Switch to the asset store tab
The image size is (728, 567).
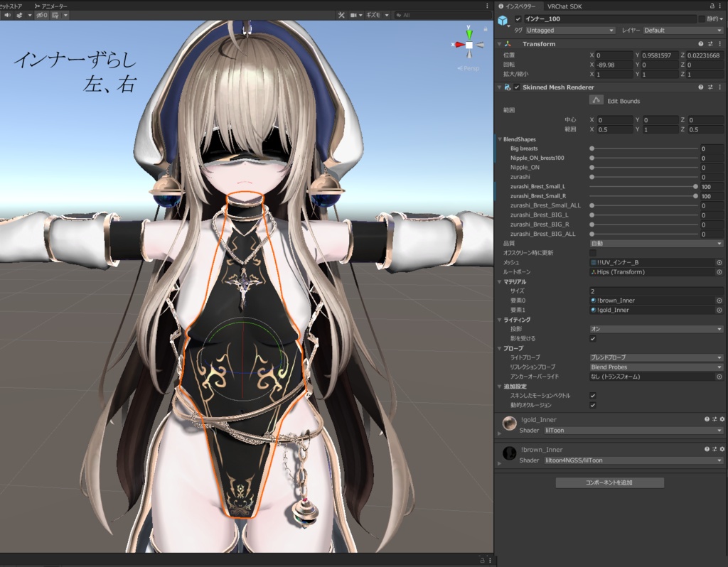(11, 6)
